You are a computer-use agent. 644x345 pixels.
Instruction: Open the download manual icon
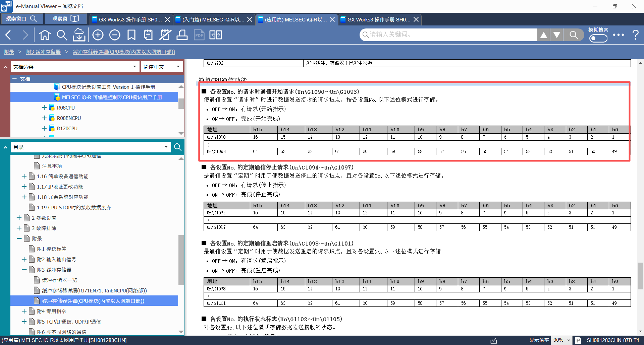pyautogui.click(x=79, y=35)
